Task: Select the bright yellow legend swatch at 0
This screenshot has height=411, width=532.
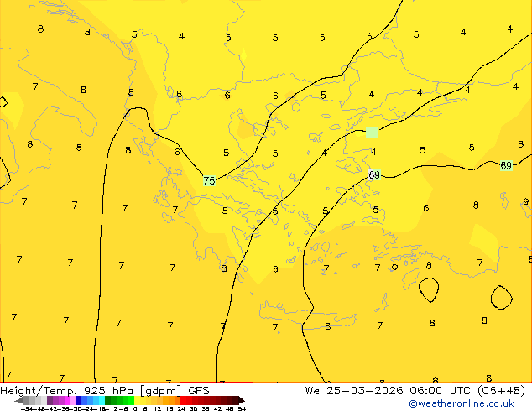Action: click(137, 401)
